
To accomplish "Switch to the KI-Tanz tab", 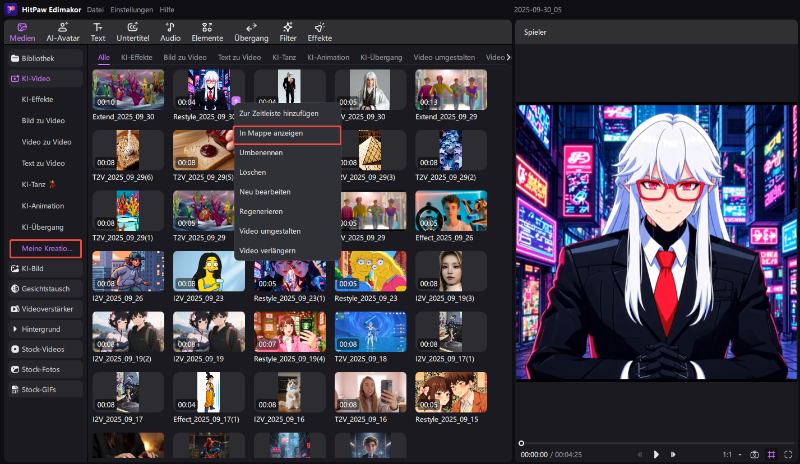I will 285,57.
